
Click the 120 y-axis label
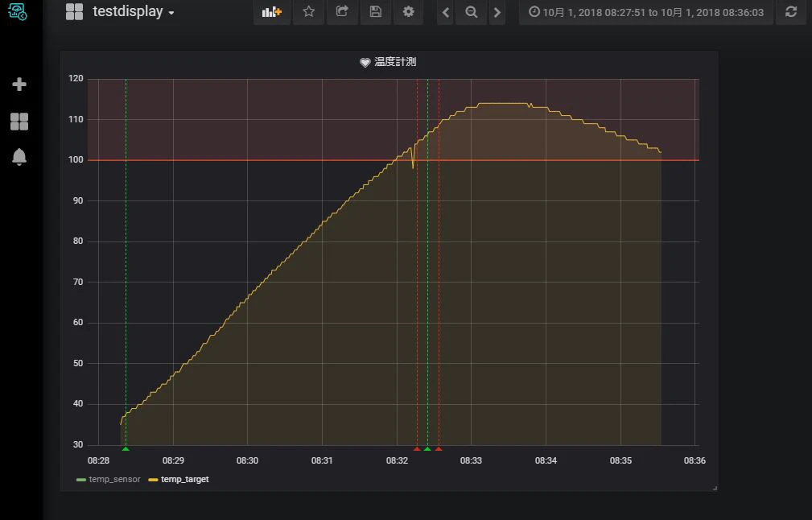pyautogui.click(x=76, y=78)
